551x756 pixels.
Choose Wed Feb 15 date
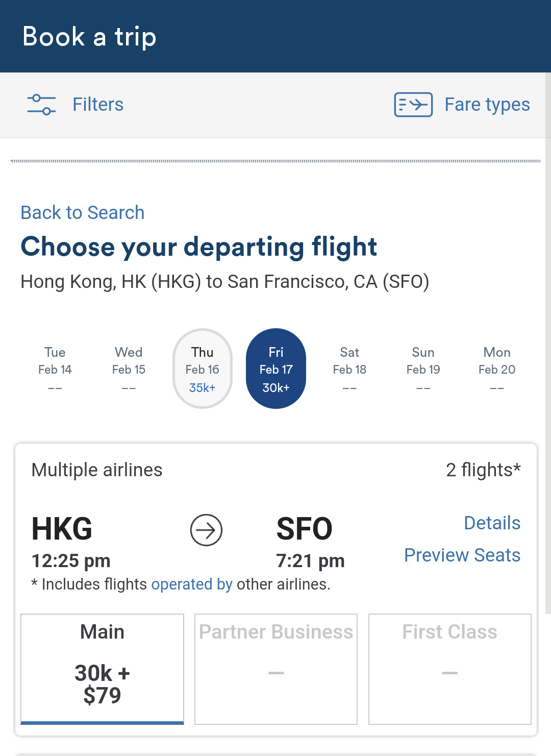pyautogui.click(x=129, y=369)
